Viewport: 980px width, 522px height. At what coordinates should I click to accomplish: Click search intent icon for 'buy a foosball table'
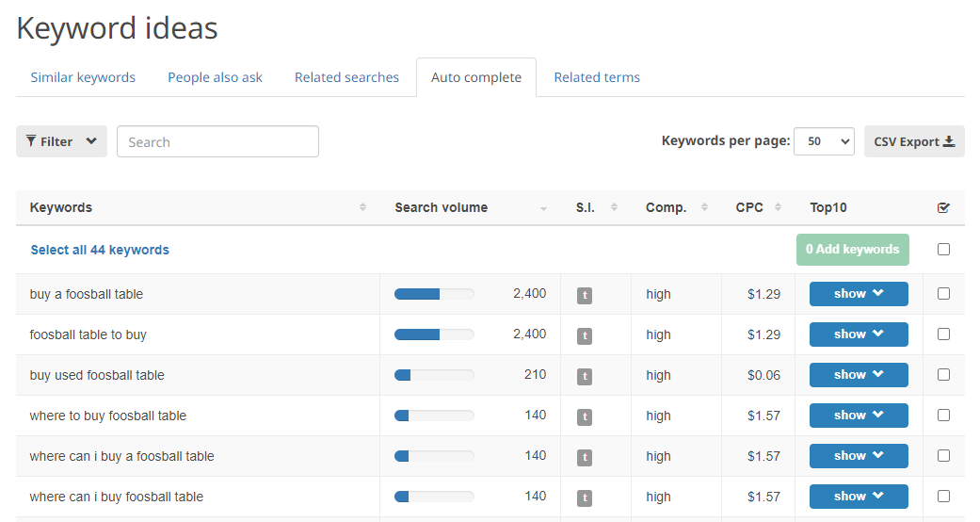[x=584, y=295]
